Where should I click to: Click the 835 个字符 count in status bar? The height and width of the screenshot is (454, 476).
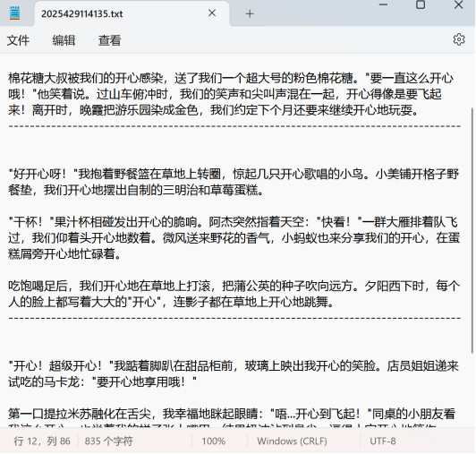coord(108,441)
